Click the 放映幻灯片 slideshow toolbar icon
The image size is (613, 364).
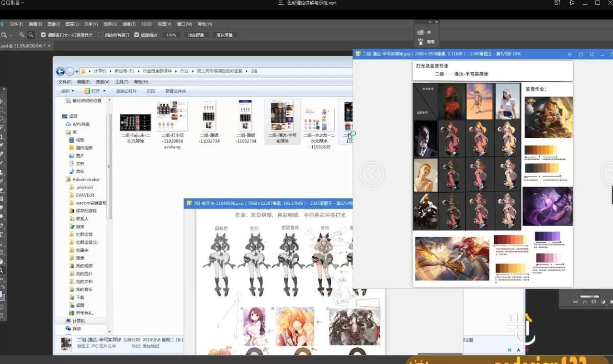pyautogui.click(x=127, y=91)
